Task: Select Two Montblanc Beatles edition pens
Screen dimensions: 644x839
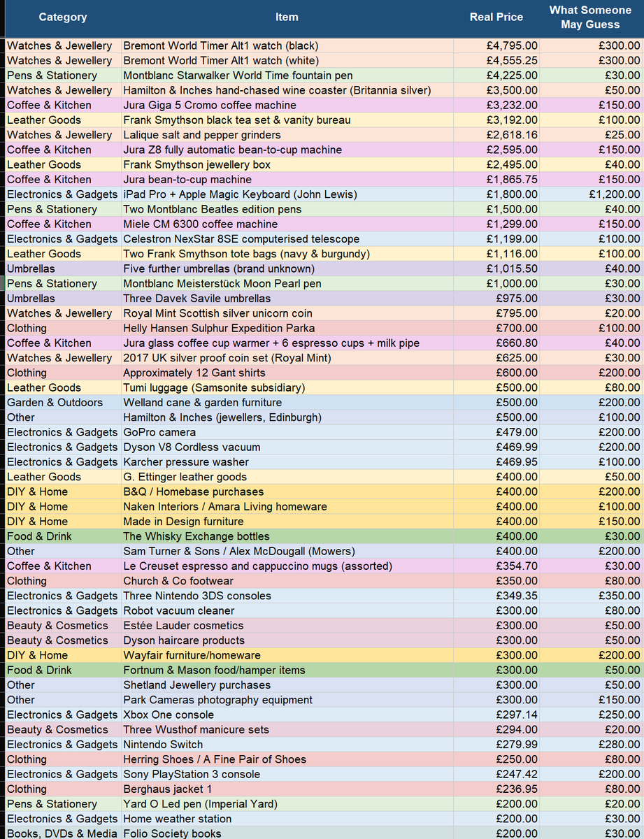Action: 287,209
